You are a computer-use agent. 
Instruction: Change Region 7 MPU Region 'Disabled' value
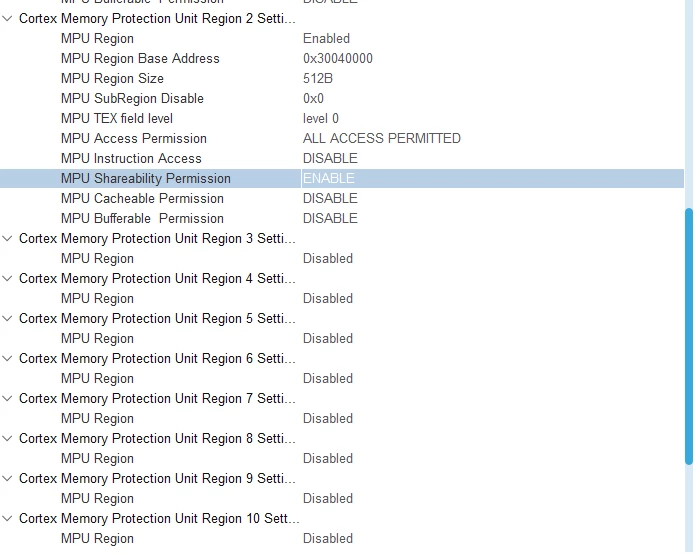point(328,418)
